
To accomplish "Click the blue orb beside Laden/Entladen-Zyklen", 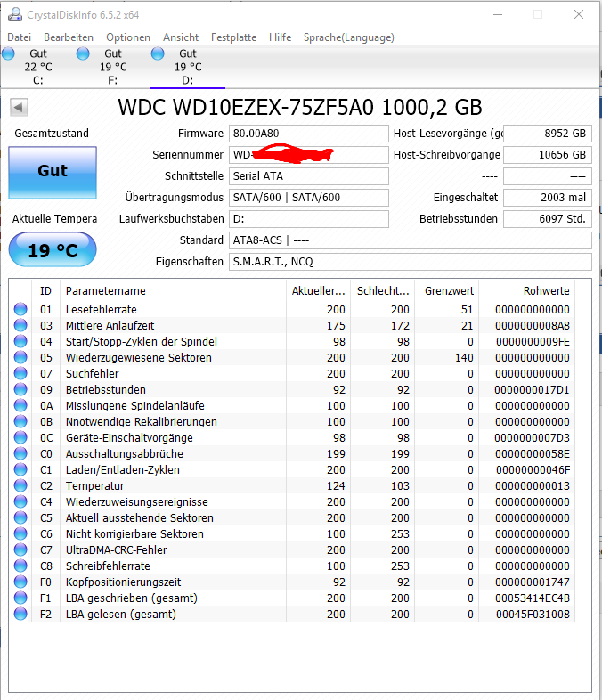I will [20, 469].
